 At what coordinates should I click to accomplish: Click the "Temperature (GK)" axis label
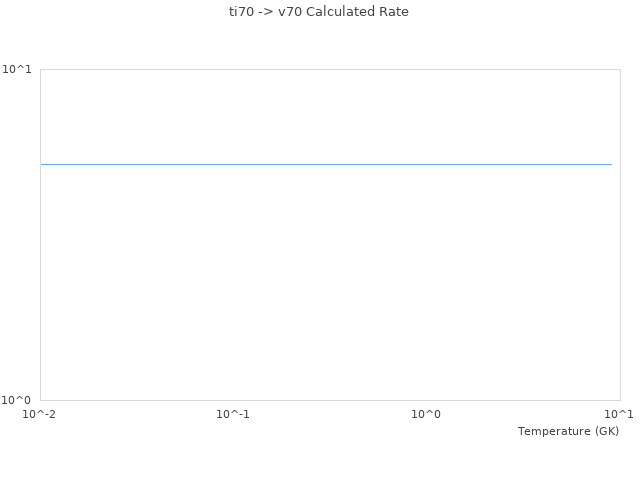pyautogui.click(x=568, y=431)
